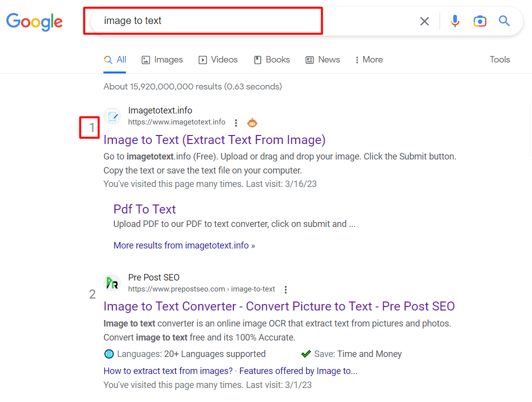
Task: Open three-dot menu for Imagetotext.info result
Action: click(236, 122)
